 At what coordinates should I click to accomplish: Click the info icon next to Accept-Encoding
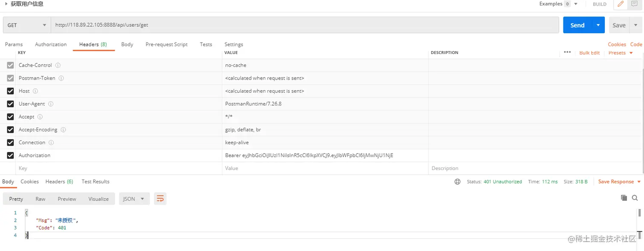(63, 129)
